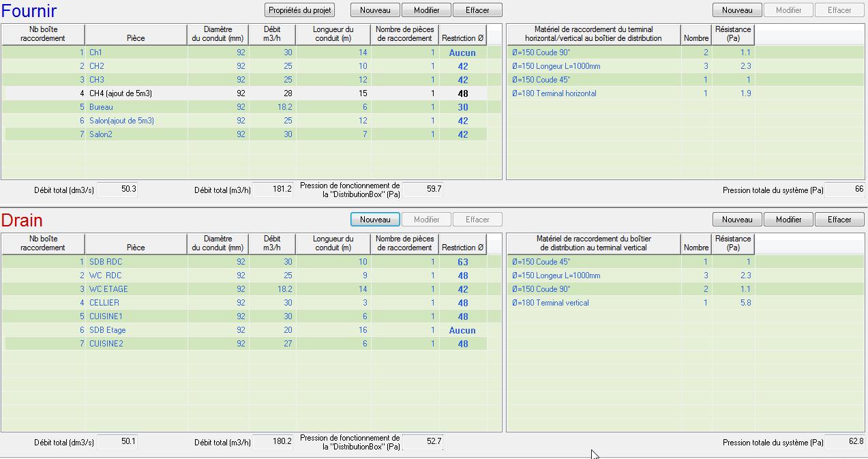Click Drain Pression totale du système field 62.8
Image resolution: width=868 pixels, height=459 pixels.
845,442
